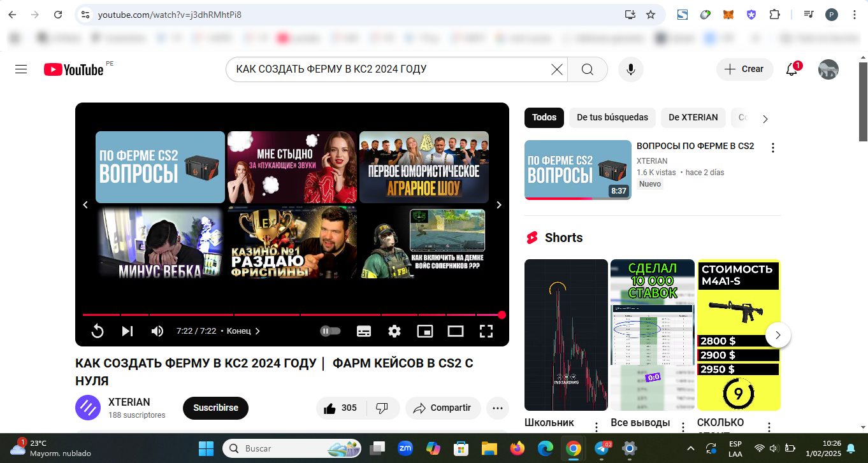Subscribe with the Suscribirse button
The image size is (868, 463).
point(215,408)
